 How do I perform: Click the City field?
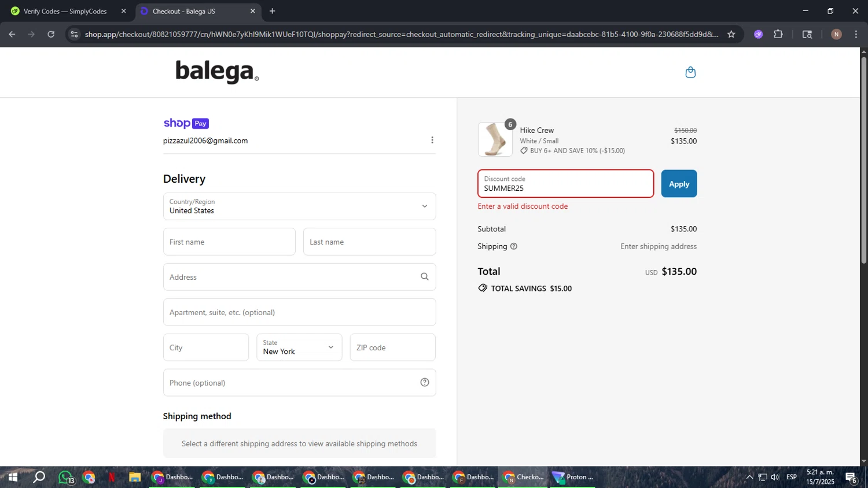[x=206, y=347]
